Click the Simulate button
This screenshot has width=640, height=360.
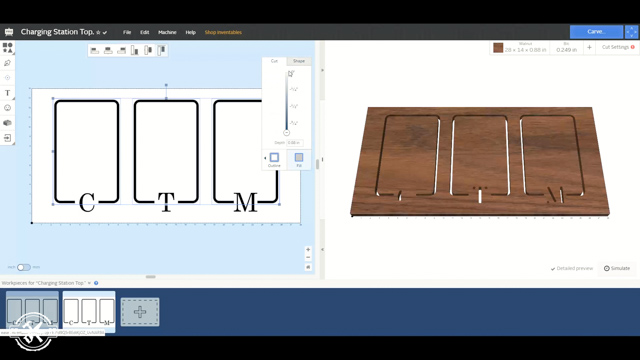(617, 268)
